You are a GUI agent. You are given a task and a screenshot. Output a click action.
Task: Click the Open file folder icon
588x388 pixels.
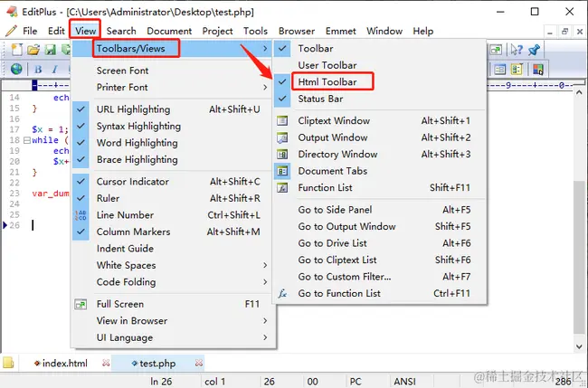33,50
